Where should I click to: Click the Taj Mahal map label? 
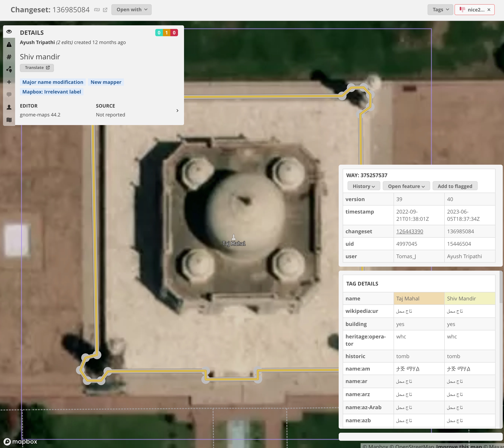pyautogui.click(x=234, y=243)
